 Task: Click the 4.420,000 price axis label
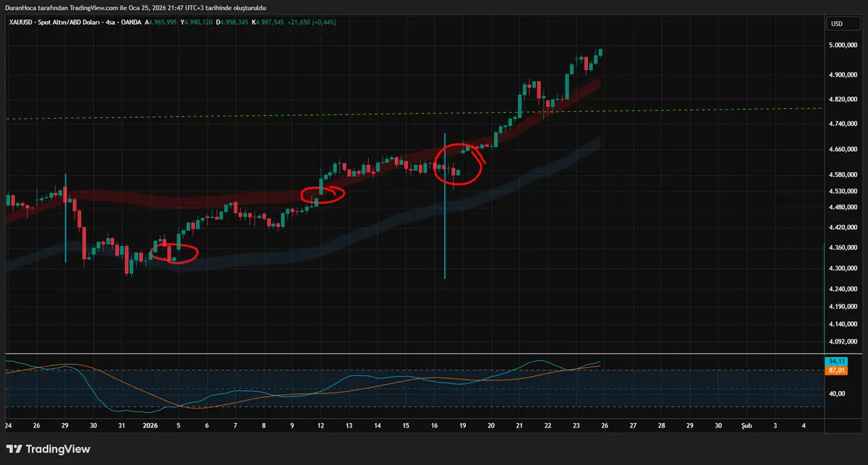(844, 228)
